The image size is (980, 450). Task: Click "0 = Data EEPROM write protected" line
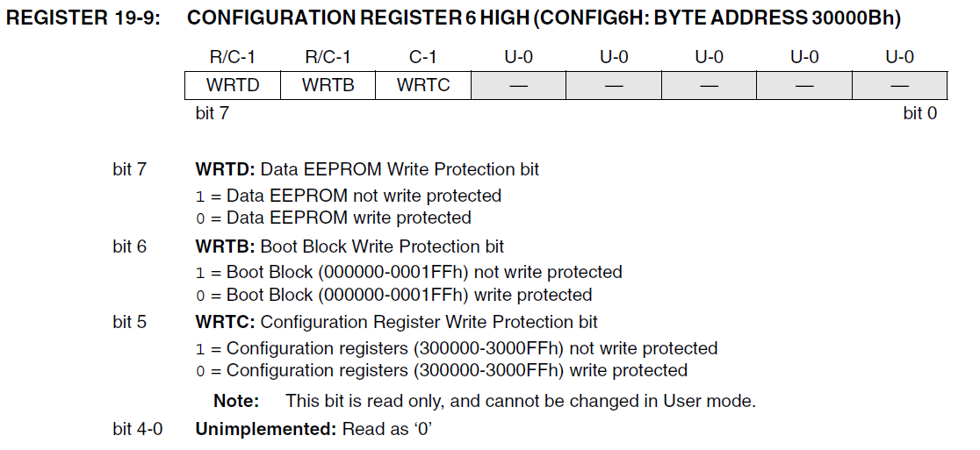tap(334, 218)
